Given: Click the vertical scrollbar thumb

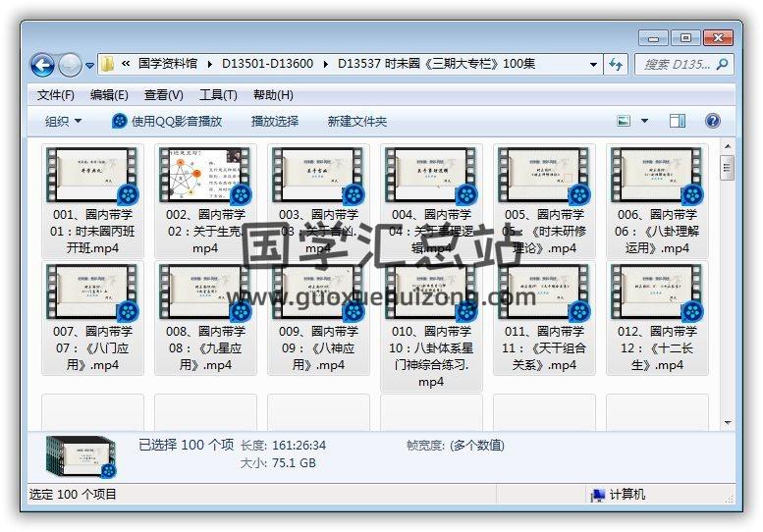Looking at the screenshot, I should [728, 168].
